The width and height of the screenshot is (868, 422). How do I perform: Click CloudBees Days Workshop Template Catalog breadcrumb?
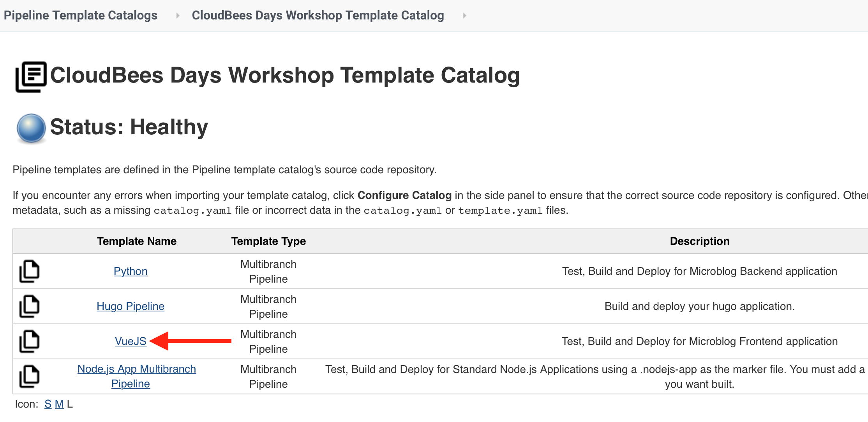tap(318, 15)
